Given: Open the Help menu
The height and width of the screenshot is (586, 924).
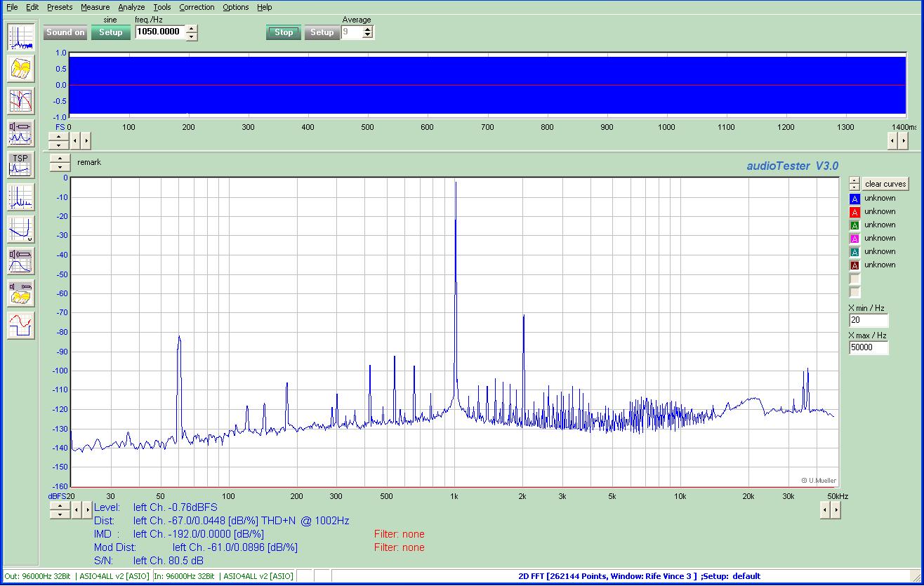Looking at the screenshot, I should (x=264, y=7).
